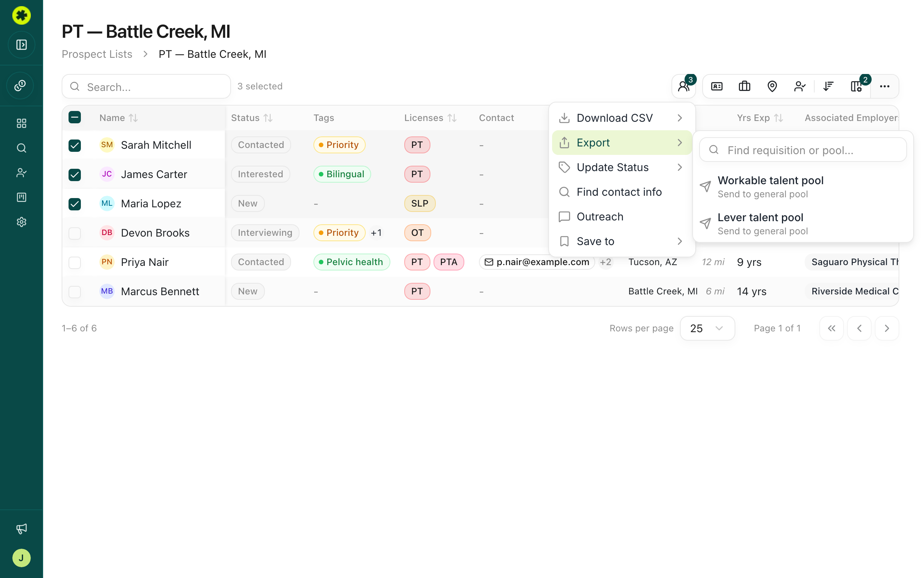The width and height of the screenshot is (924, 578).
Task: Toggle the sidebar panel icon
Action: click(22, 45)
